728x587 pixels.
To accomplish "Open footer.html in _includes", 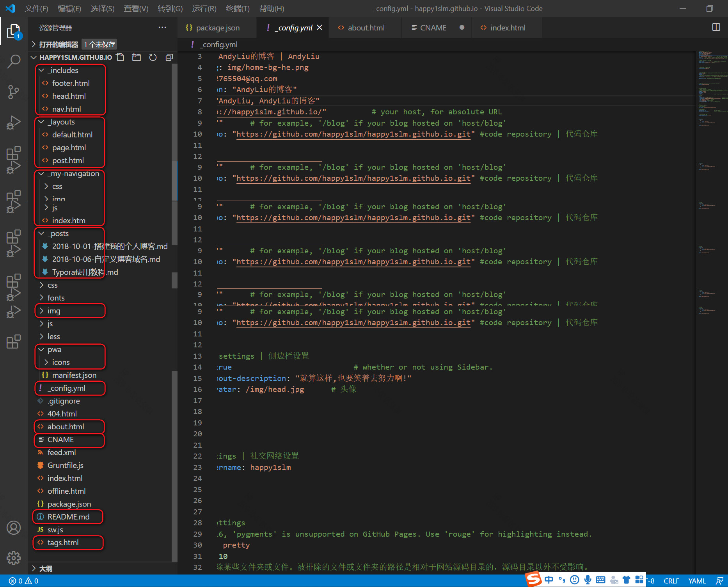I will click(70, 83).
